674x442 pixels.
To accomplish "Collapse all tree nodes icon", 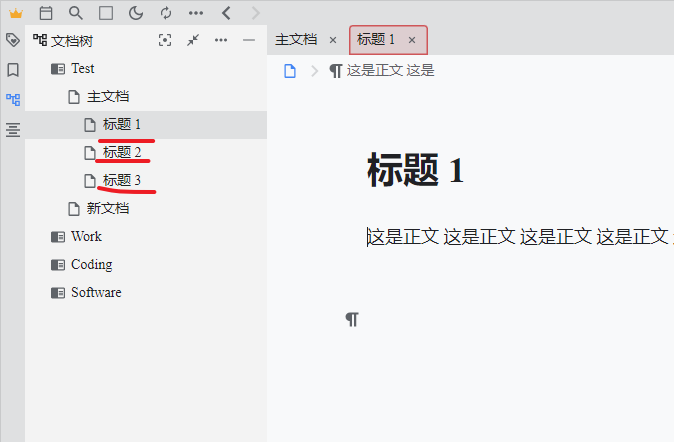I will (x=193, y=40).
